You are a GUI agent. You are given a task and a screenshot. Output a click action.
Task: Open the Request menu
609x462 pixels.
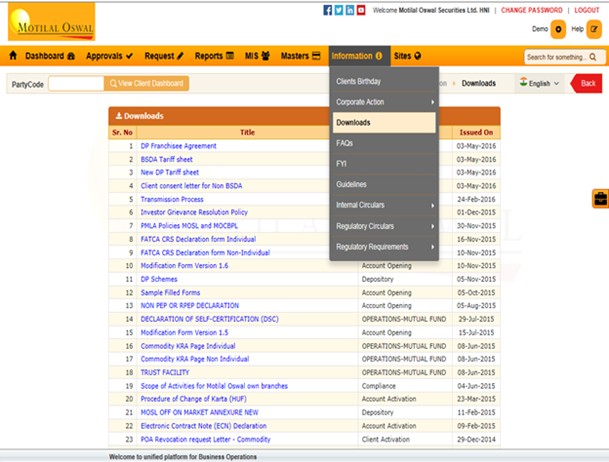point(164,56)
